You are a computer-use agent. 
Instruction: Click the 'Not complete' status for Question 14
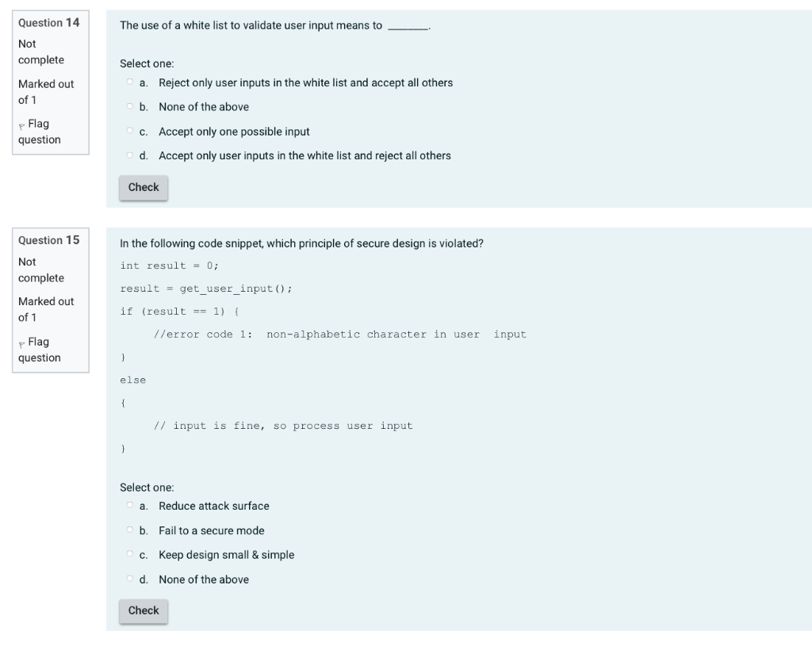(x=37, y=52)
